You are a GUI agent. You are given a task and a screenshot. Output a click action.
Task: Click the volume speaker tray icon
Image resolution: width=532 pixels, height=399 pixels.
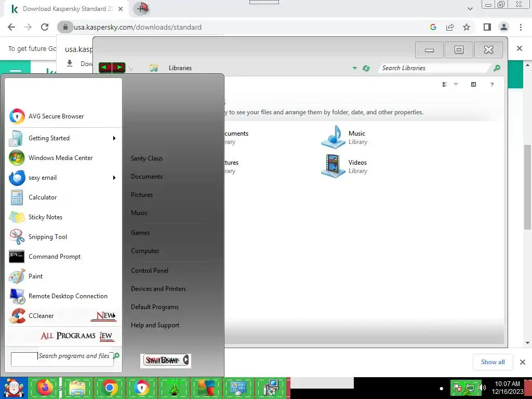coord(483,388)
